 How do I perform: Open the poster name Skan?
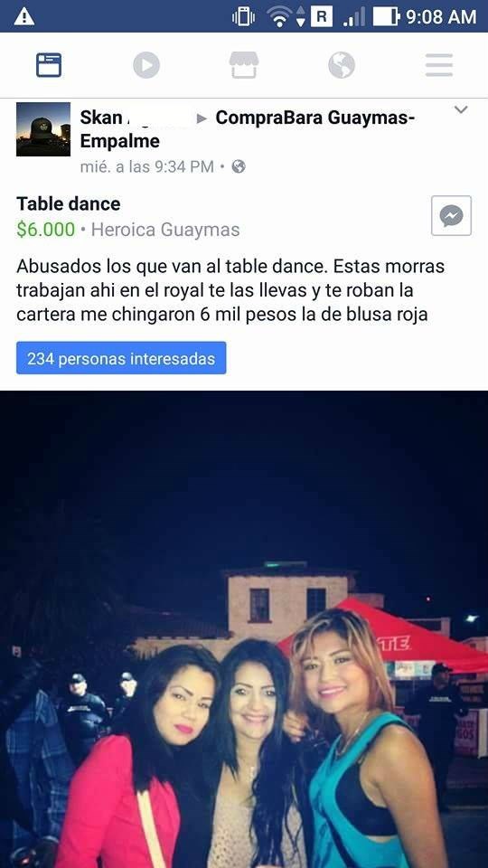tap(101, 118)
